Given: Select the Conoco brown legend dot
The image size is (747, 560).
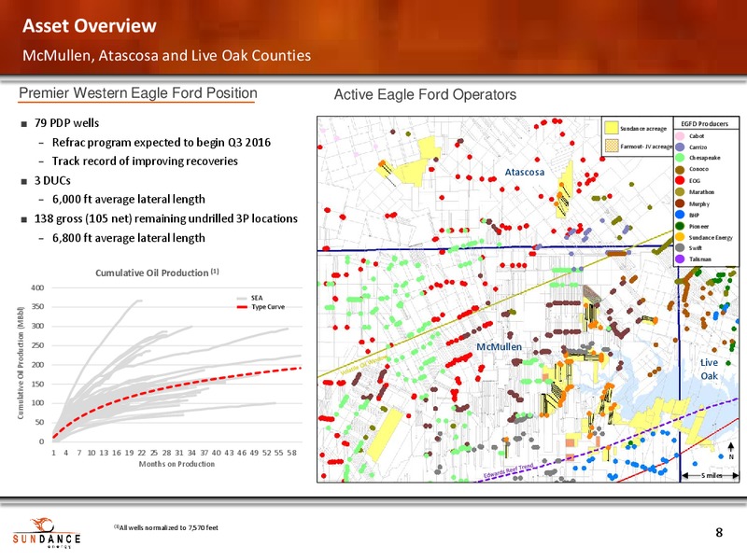Looking at the screenshot, I should point(680,169).
